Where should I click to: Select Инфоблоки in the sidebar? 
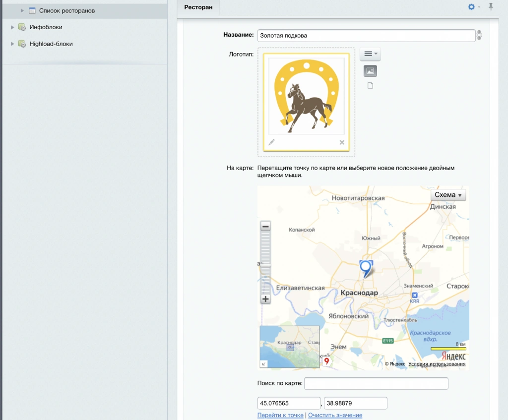(x=46, y=27)
